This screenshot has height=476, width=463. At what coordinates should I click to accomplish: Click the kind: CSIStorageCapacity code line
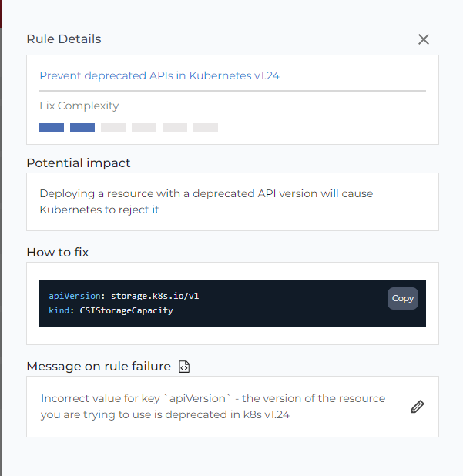pyautogui.click(x=111, y=310)
